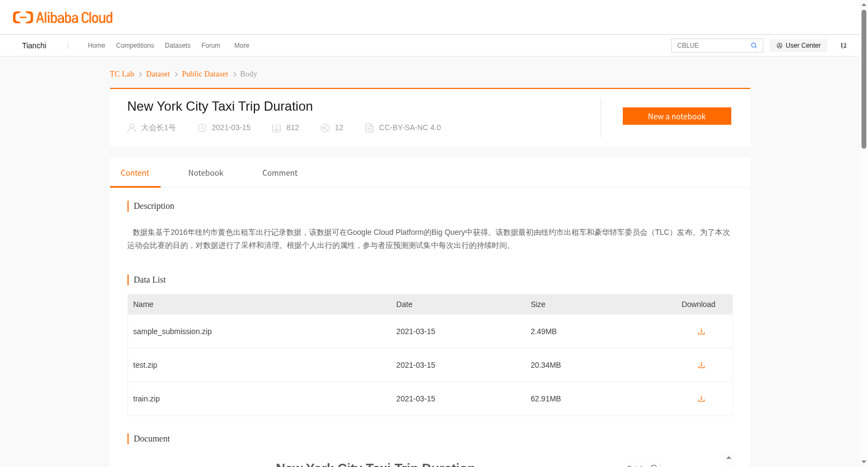Click the author avatar icon

pyautogui.click(x=131, y=128)
